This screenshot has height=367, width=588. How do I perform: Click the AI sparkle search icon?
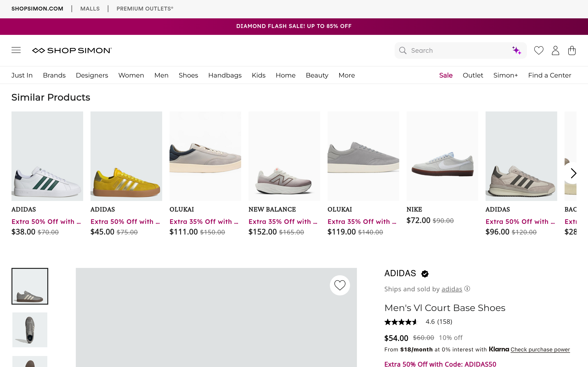click(517, 50)
